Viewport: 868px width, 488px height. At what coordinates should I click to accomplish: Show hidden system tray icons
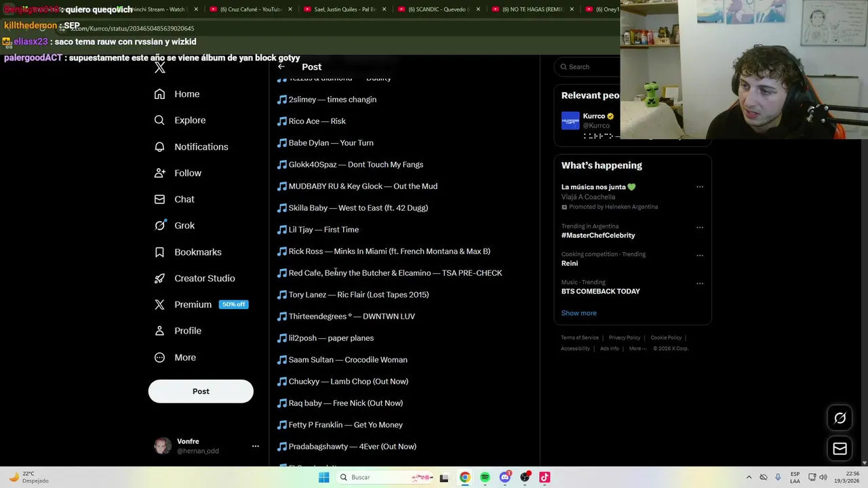(749, 477)
